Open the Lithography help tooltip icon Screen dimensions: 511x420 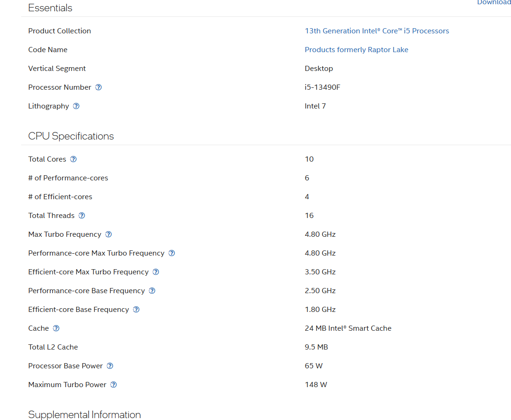tap(76, 106)
